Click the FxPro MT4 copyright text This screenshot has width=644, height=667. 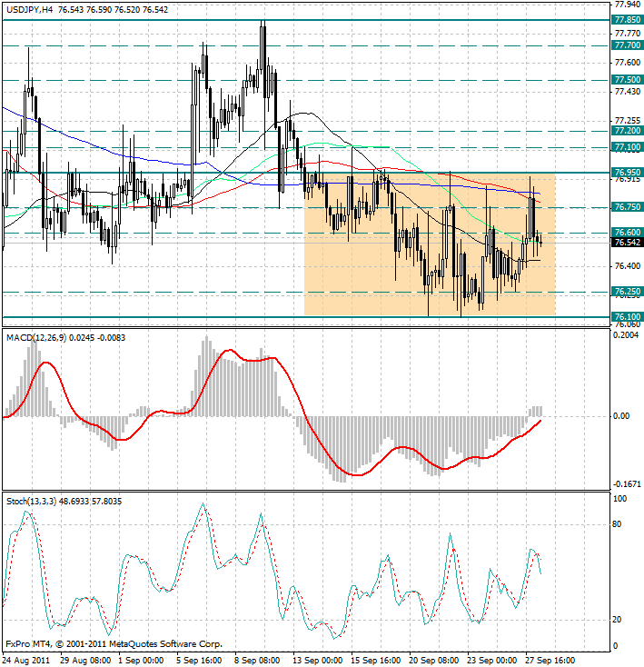(x=114, y=644)
